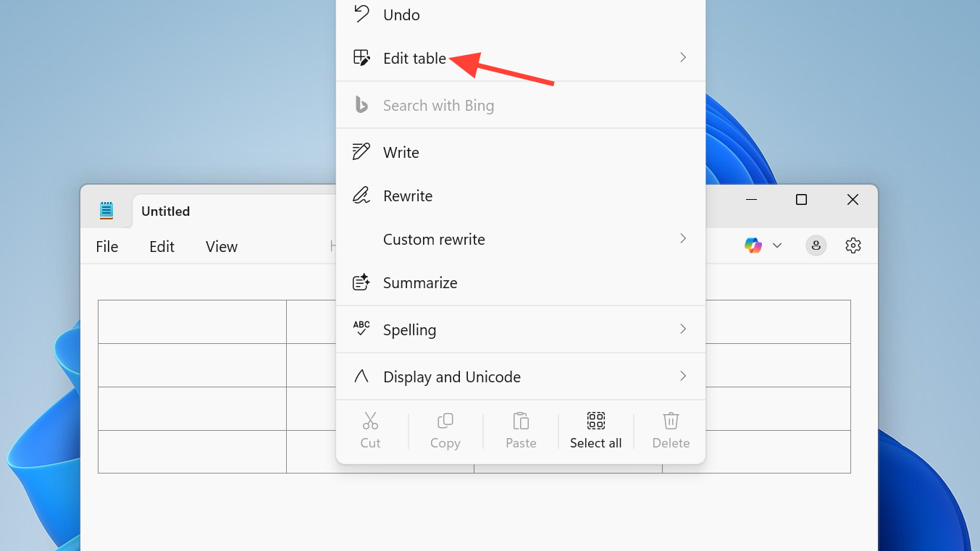Expand the Edit table chevron arrow
This screenshot has height=551, width=980.
pos(682,58)
